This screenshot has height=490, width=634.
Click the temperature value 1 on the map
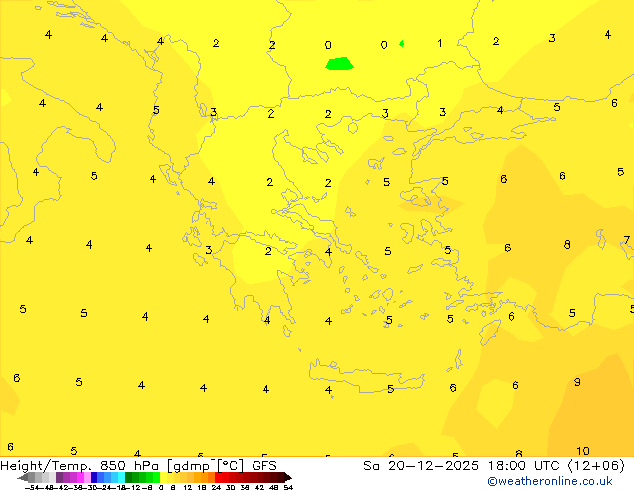click(x=440, y=43)
